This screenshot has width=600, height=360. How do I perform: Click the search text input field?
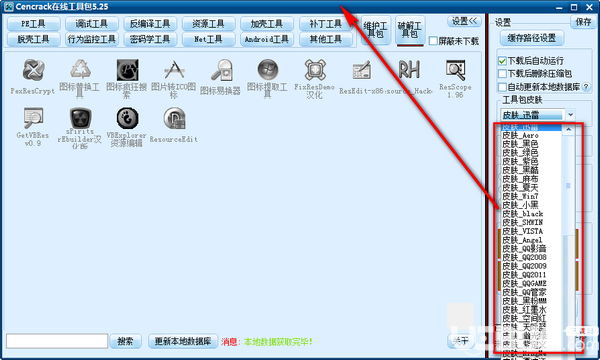(57, 341)
